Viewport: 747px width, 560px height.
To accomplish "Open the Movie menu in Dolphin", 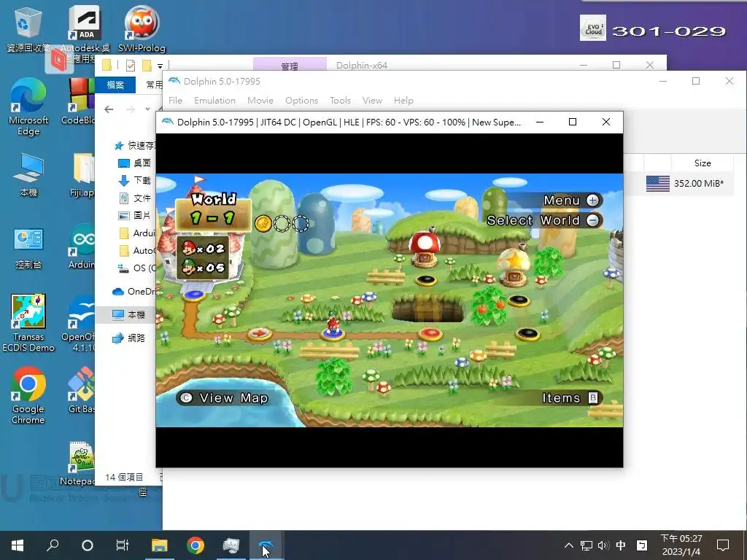I will point(260,101).
